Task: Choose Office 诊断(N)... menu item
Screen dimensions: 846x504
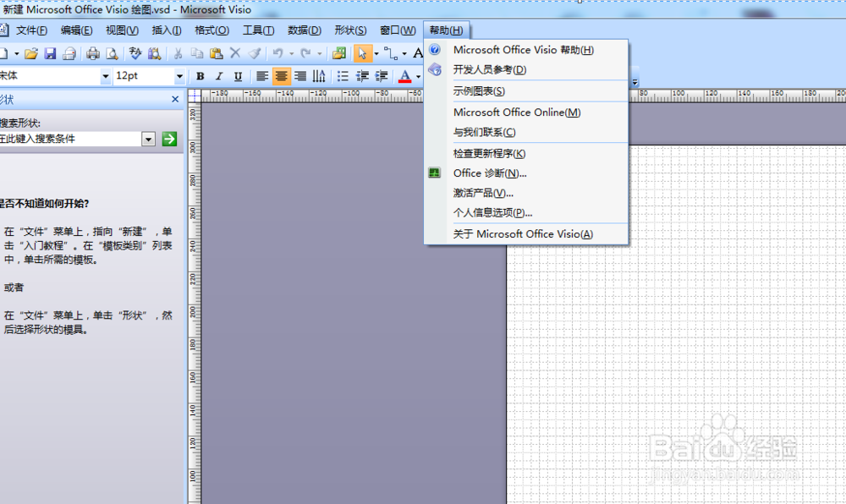Action: (x=526, y=173)
